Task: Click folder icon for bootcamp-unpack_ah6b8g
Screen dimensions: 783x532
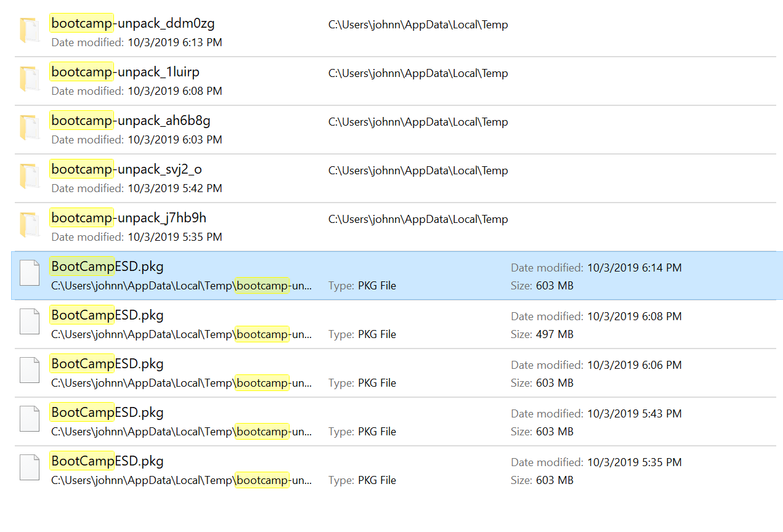Action: pyautogui.click(x=30, y=128)
